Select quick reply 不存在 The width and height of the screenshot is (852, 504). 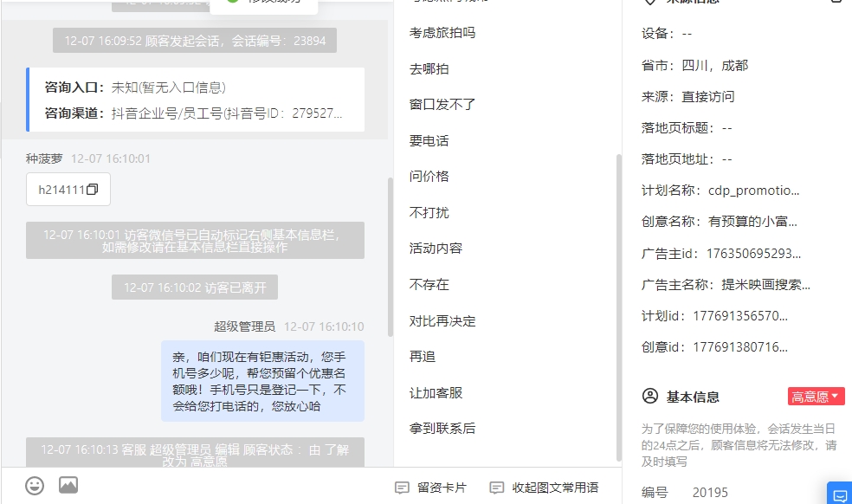pyautogui.click(x=429, y=284)
